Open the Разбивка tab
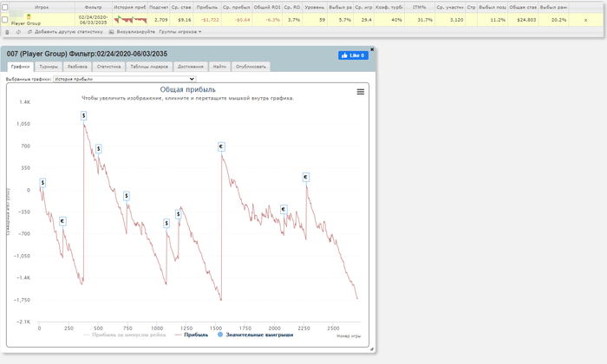This screenshot has height=364, width=607. 77,67
